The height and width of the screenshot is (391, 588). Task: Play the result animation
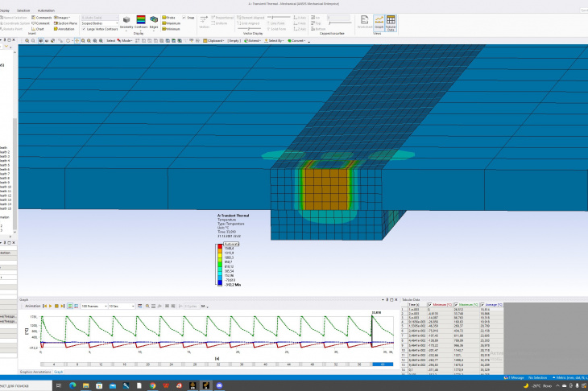[x=51, y=306]
